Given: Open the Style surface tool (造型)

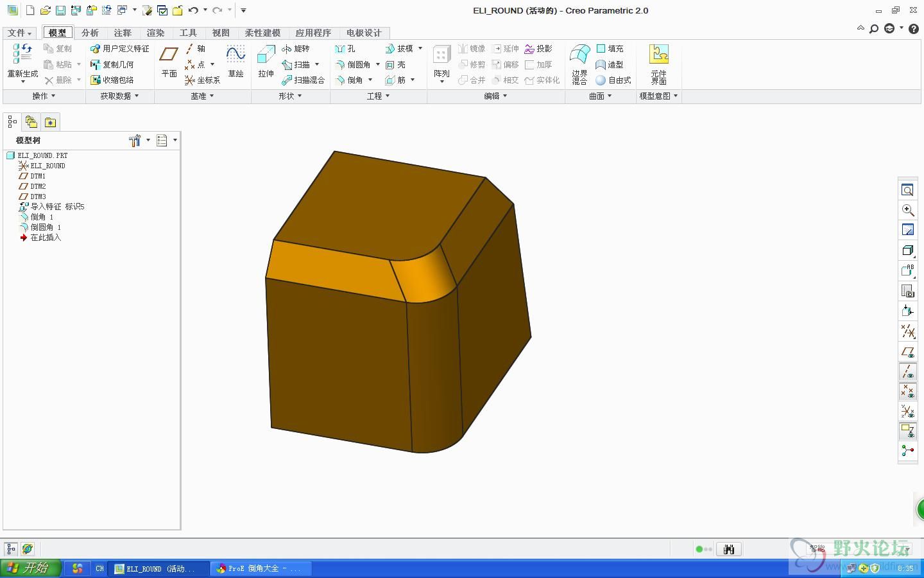Looking at the screenshot, I should tap(610, 64).
